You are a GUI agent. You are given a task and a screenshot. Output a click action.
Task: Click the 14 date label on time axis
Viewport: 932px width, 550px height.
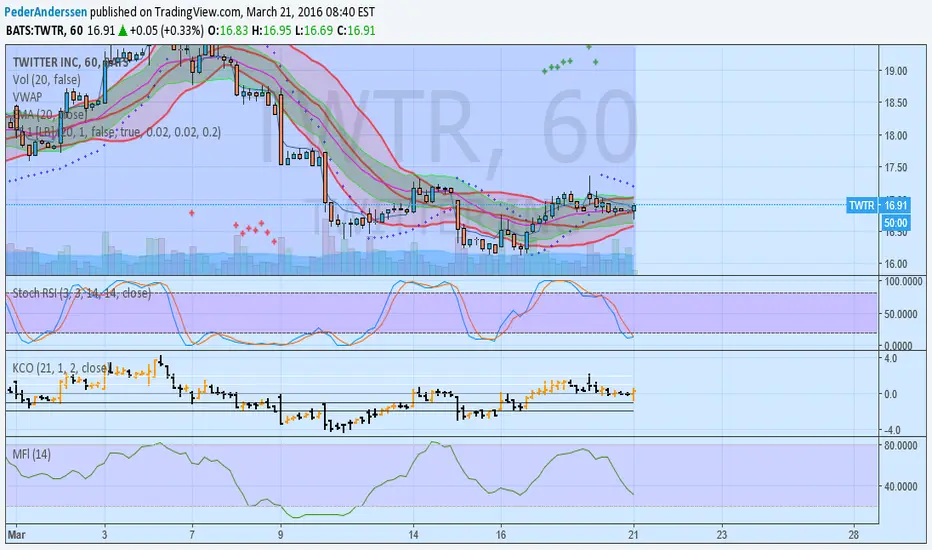point(413,535)
